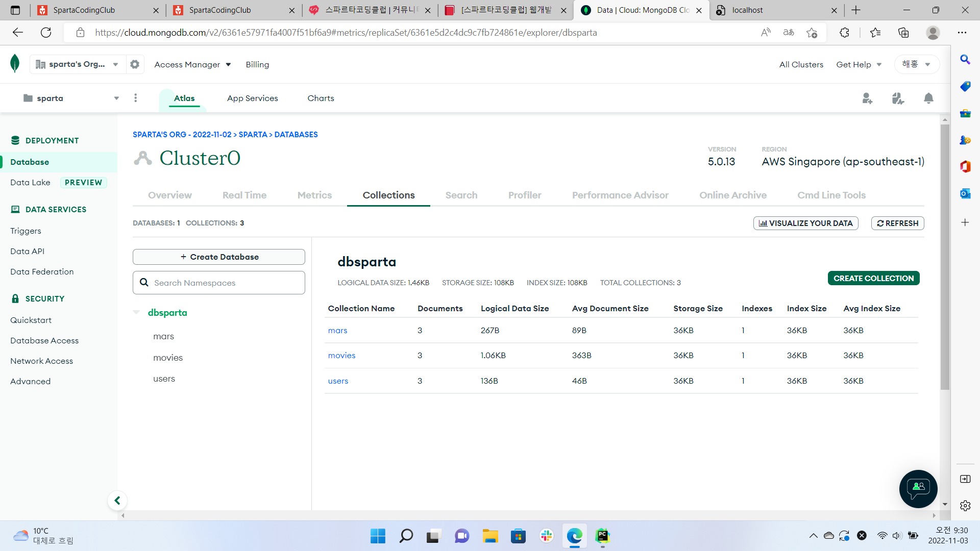
Task: Select users in the database tree
Action: click(x=164, y=379)
